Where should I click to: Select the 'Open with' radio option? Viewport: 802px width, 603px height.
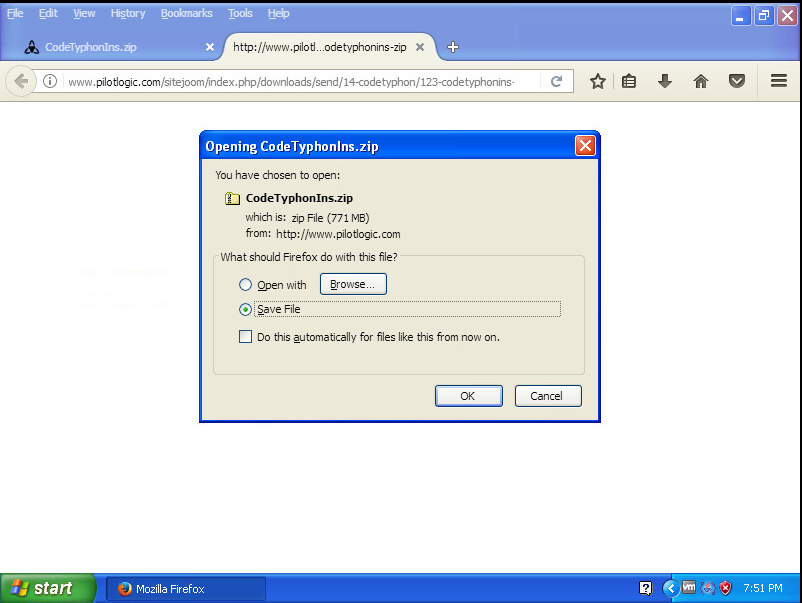click(246, 285)
